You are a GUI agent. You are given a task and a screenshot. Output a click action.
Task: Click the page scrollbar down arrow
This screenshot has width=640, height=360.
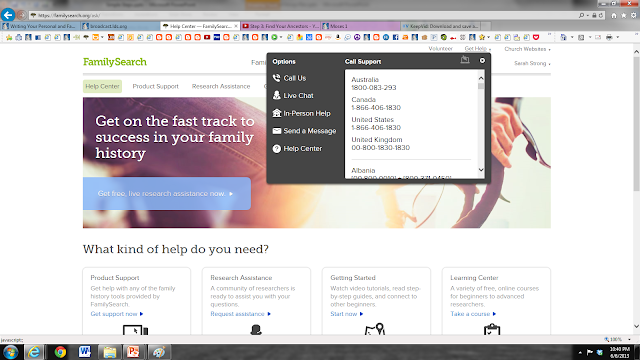[636, 326]
